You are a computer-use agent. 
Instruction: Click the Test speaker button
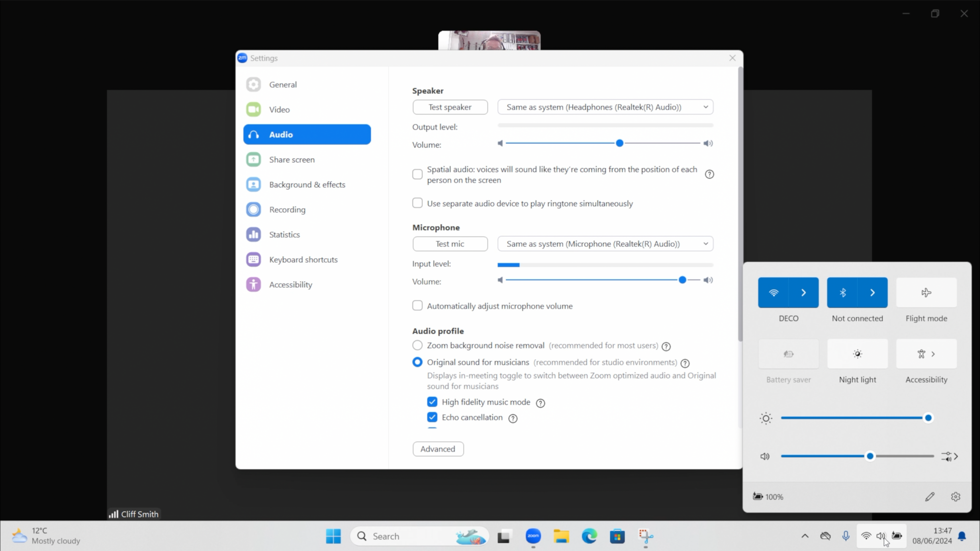pyautogui.click(x=450, y=107)
